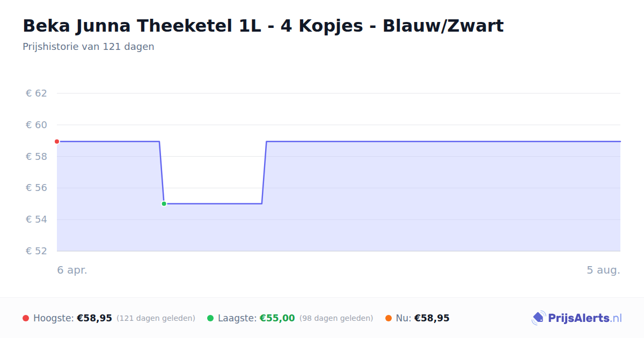Click the € 62 axis label
The width and height of the screenshot is (644, 338).
click(x=36, y=93)
